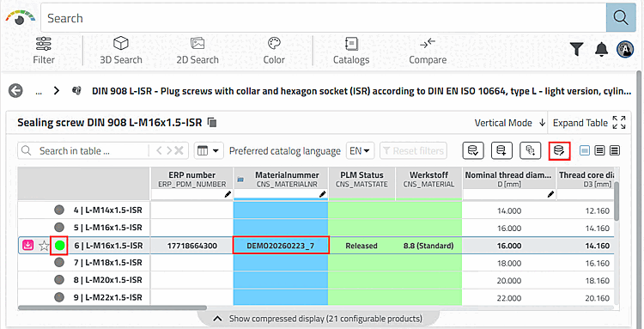The height and width of the screenshot is (329, 644).
Task: Open the Compare tool
Action: 428,51
